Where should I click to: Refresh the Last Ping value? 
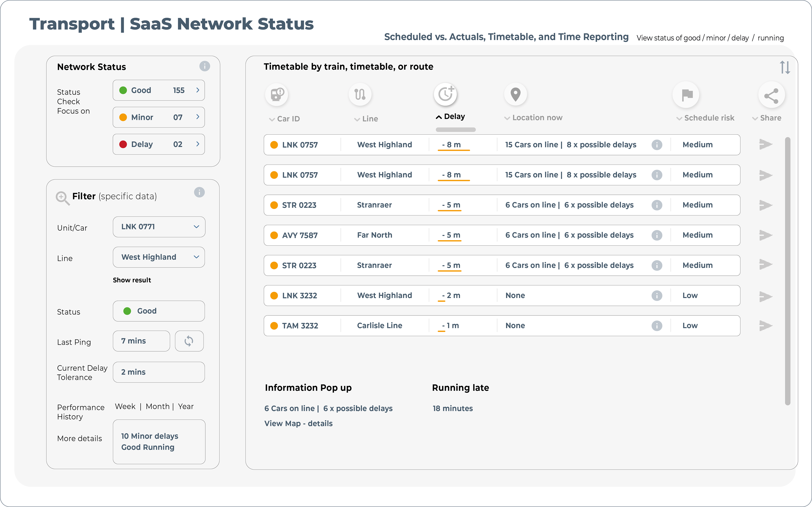click(x=189, y=341)
